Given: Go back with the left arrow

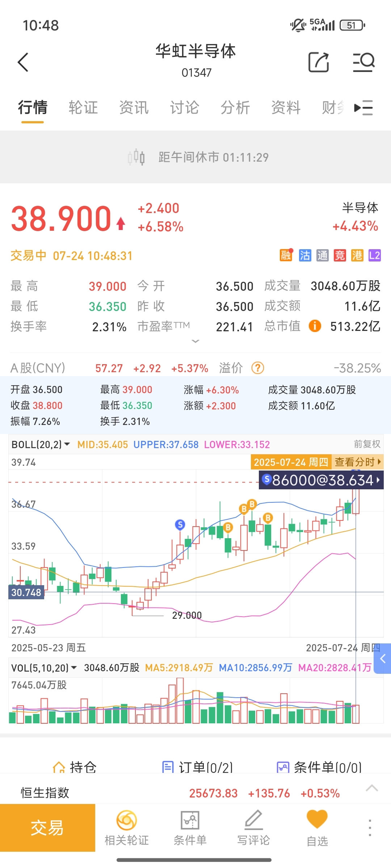Looking at the screenshot, I should (23, 62).
